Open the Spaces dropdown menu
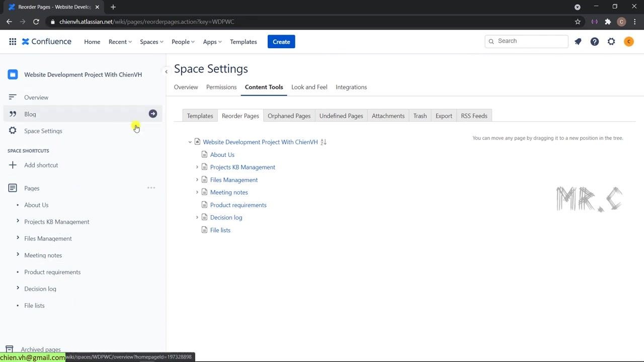The image size is (644, 362). [x=151, y=42]
